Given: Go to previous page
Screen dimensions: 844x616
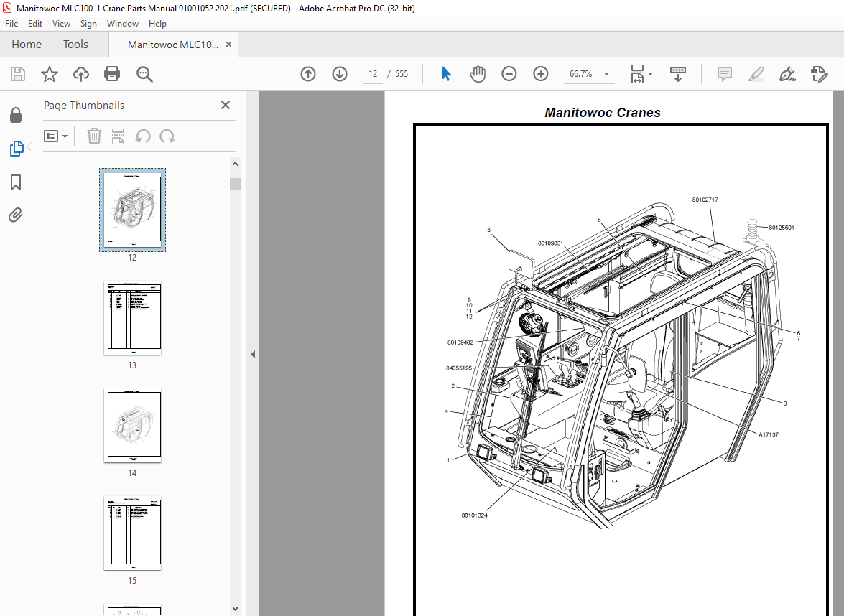Looking at the screenshot, I should point(308,74).
